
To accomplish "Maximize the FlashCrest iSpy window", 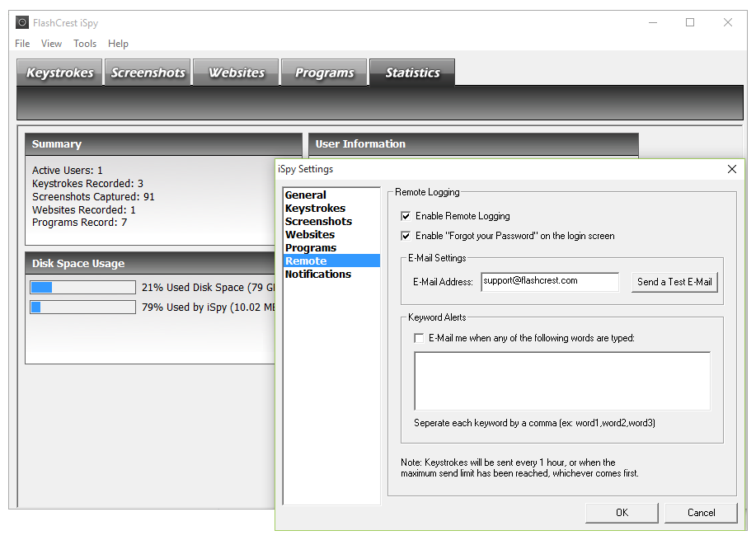I will 690,23.
